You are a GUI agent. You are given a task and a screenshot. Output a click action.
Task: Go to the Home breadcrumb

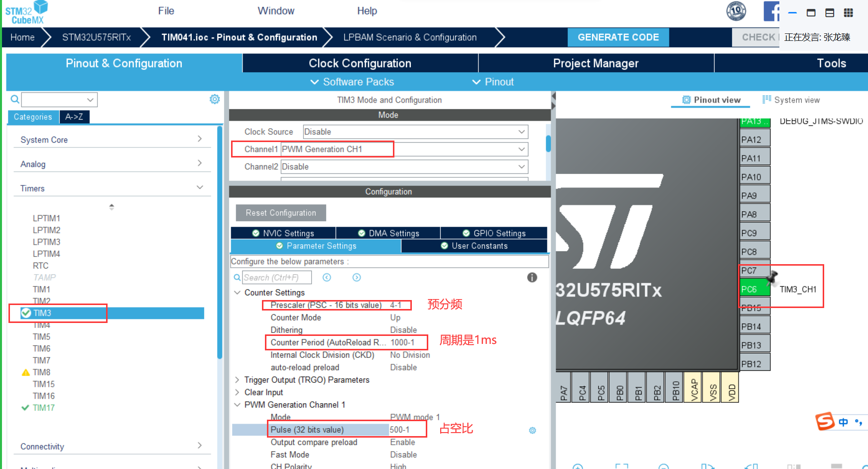point(22,37)
